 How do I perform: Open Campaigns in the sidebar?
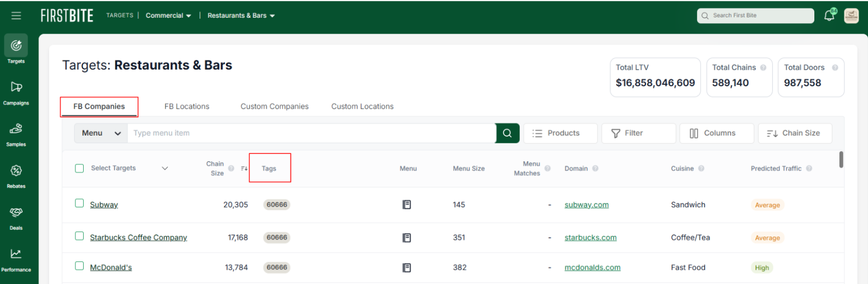tap(16, 92)
